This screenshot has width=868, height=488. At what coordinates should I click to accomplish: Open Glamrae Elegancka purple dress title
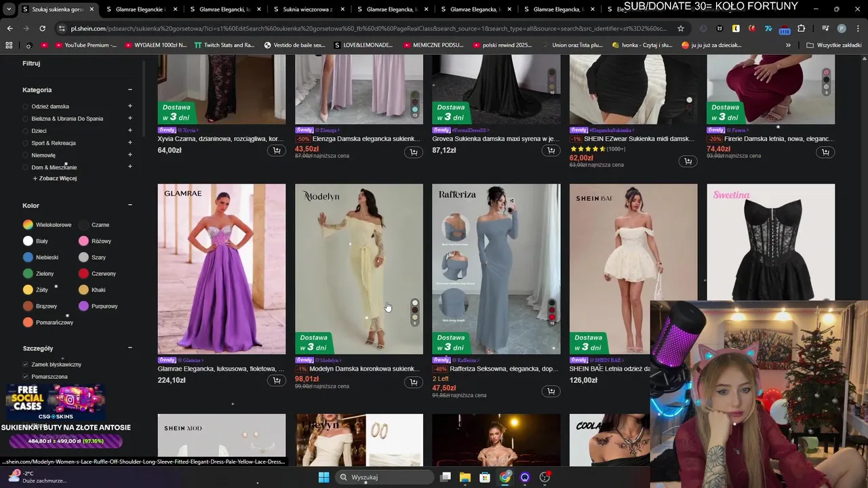pos(221,369)
